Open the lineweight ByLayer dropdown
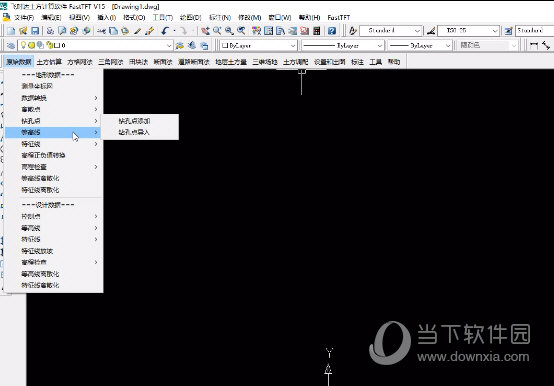The width and height of the screenshot is (554, 386). point(448,46)
